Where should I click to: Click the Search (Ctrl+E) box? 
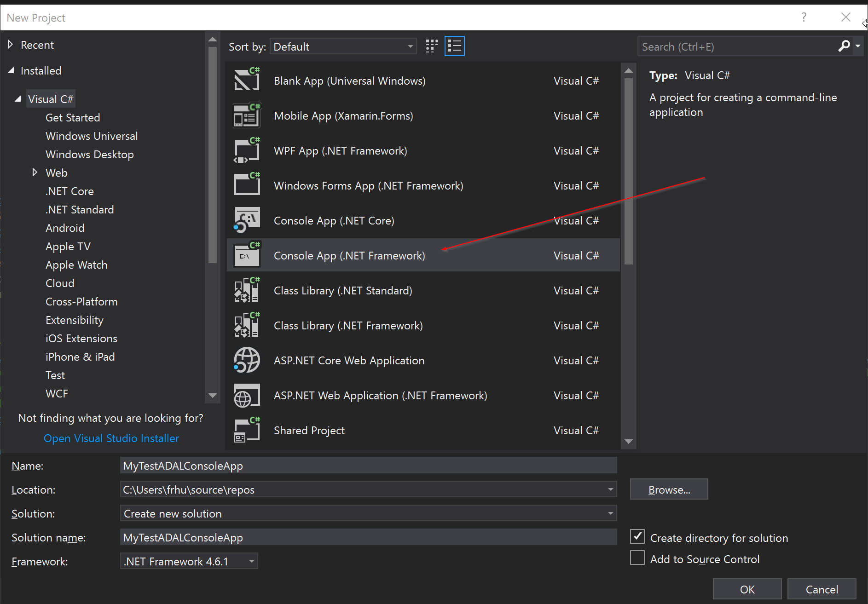click(736, 46)
